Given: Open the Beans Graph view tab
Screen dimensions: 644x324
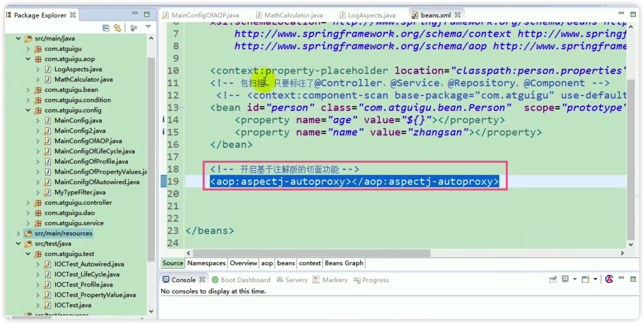Looking at the screenshot, I should pos(343,263).
